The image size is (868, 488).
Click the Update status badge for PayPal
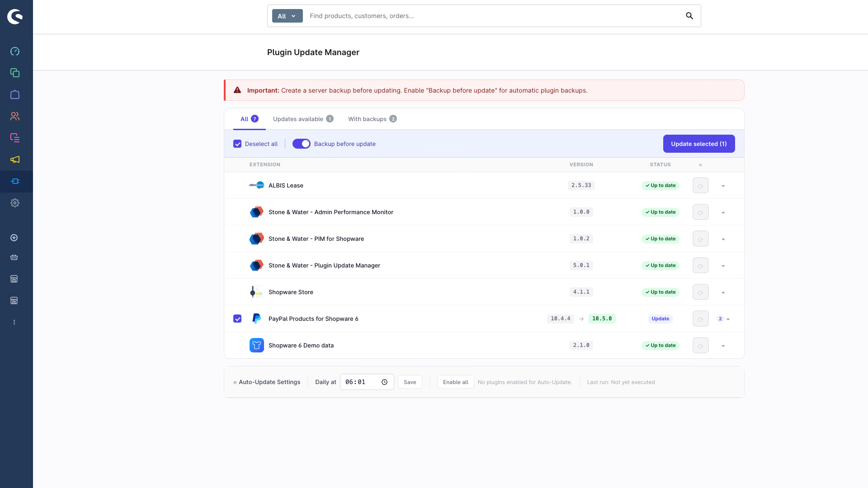[x=660, y=319]
